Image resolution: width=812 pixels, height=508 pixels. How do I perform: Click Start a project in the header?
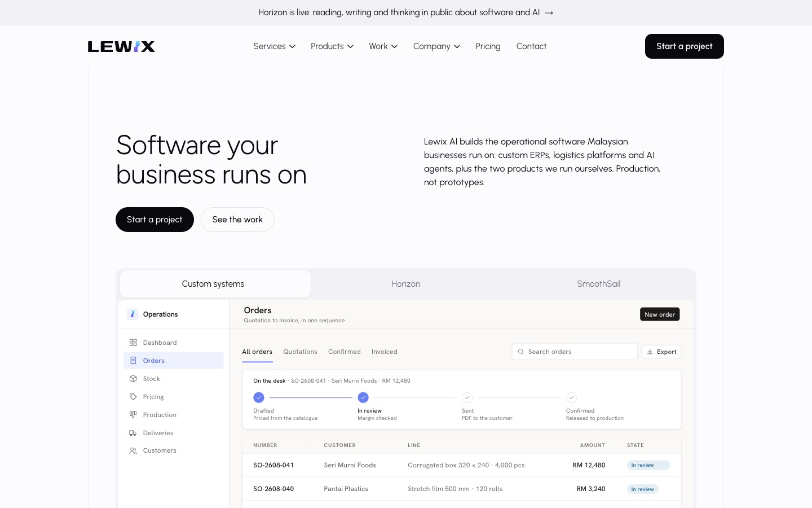pos(685,46)
